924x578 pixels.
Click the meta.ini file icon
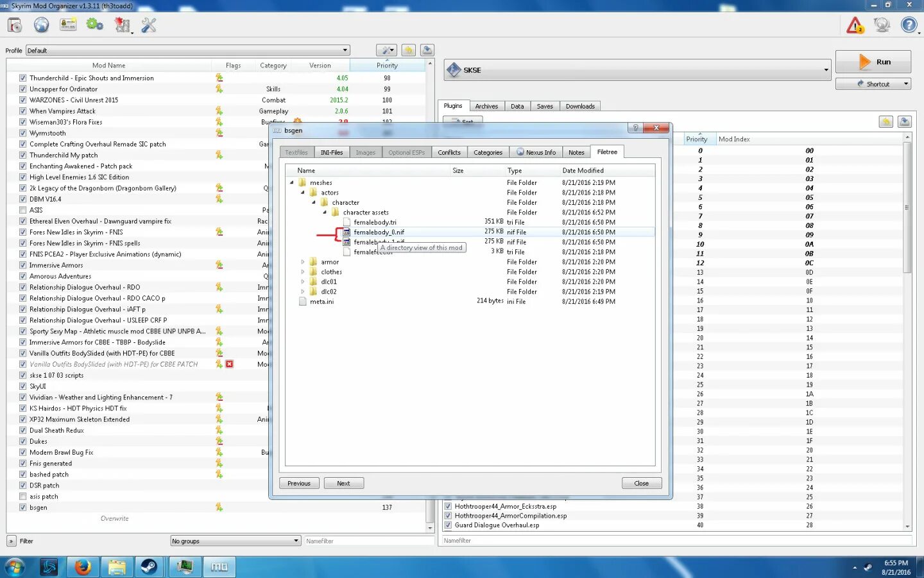point(303,302)
